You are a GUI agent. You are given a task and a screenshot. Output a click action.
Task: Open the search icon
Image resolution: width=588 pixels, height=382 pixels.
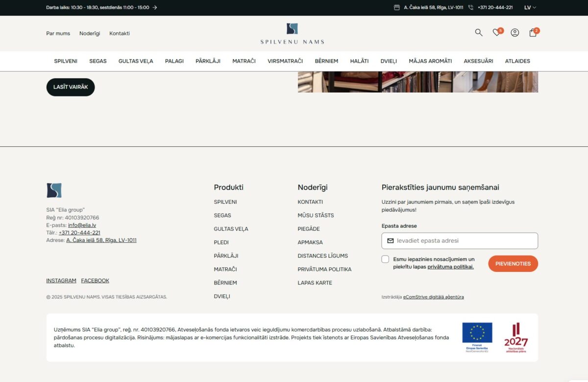478,33
